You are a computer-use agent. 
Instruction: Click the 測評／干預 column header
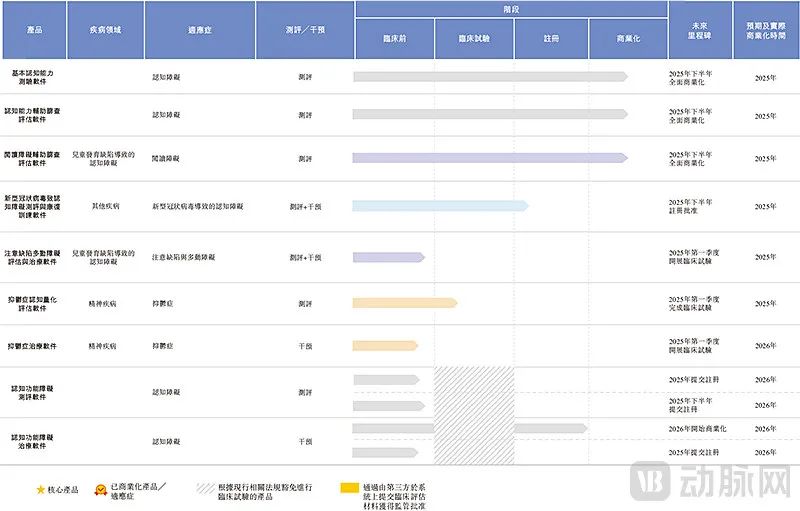[x=304, y=30]
